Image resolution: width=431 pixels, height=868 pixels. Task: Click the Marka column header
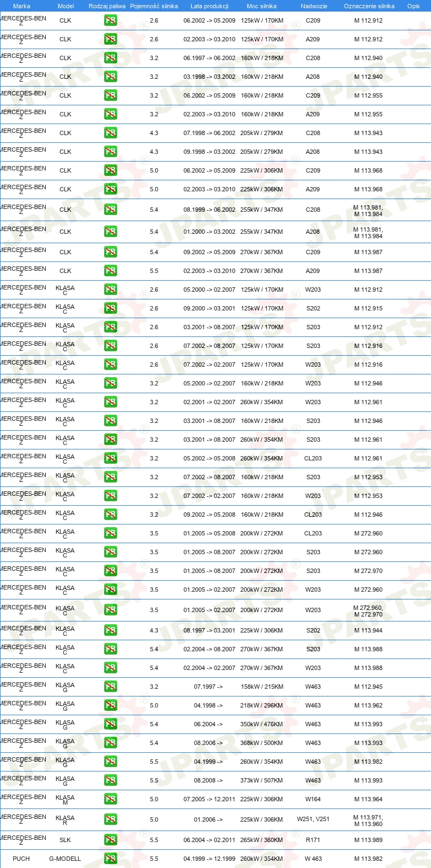(x=21, y=6)
